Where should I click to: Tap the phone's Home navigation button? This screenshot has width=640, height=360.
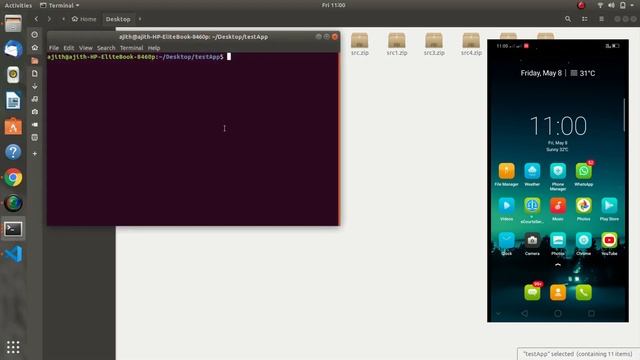pyautogui.click(x=558, y=313)
